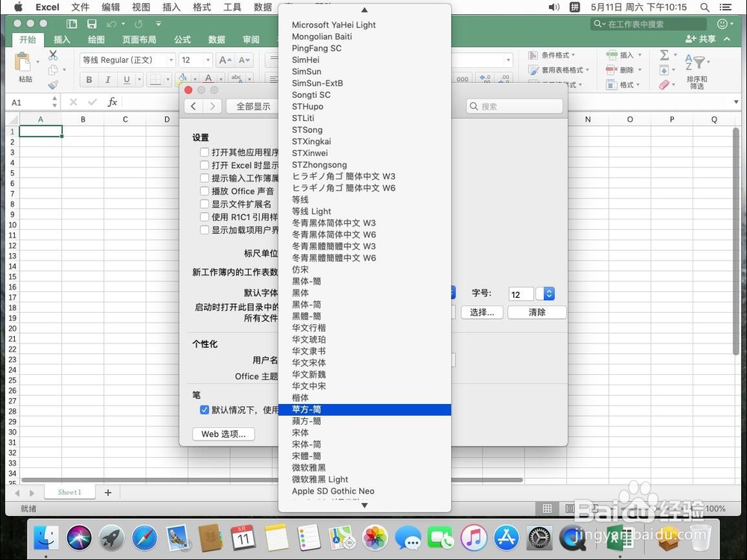The height and width of the screenshot is (560, 747).
Task: Click the preferences 搜索 search field
Action: [x=515, y=106]
